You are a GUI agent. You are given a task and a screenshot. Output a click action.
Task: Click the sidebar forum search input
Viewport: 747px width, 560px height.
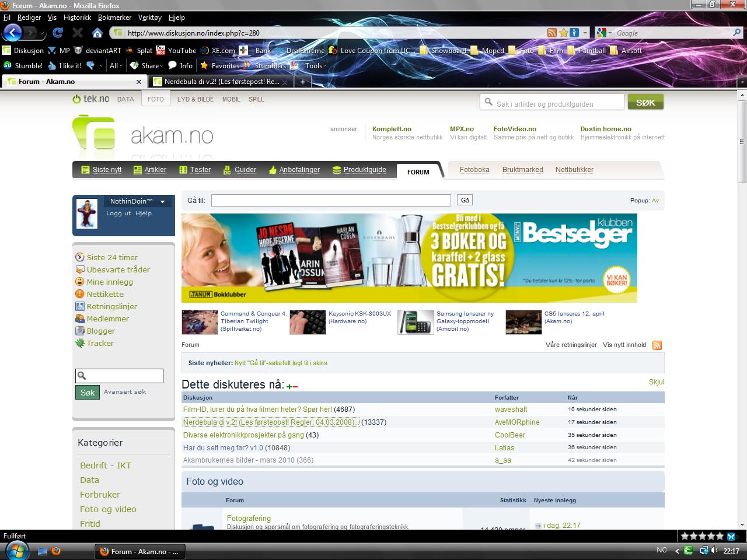tap(119, 376)
